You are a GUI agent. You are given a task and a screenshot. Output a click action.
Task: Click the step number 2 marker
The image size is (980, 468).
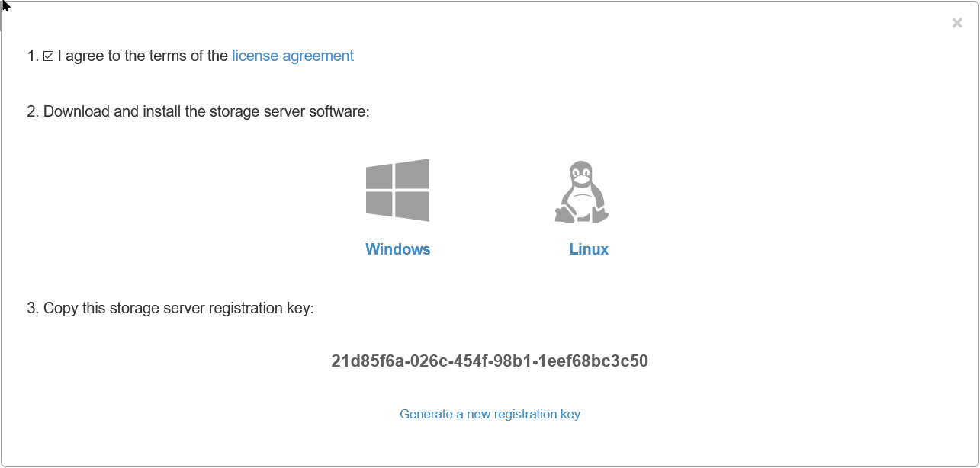[33, 111]
